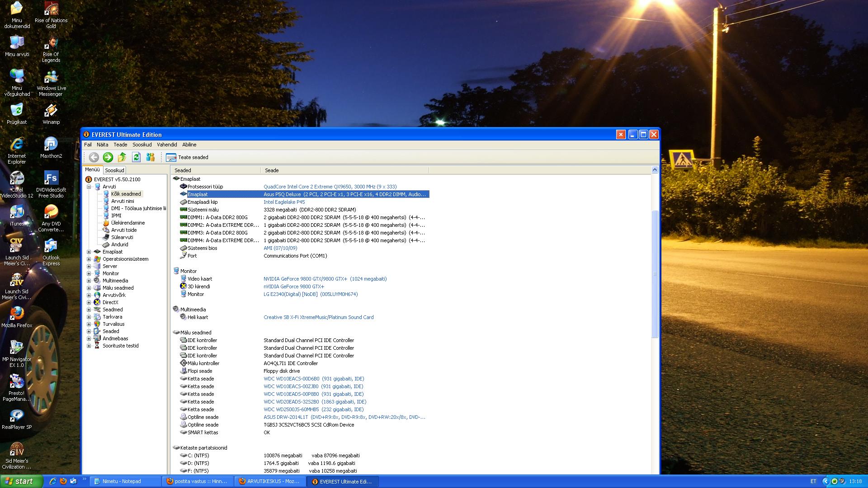The image size is (868, 488).
Task: Select Ülekiirendamine in the tree
Action: (x=128, y=223)
